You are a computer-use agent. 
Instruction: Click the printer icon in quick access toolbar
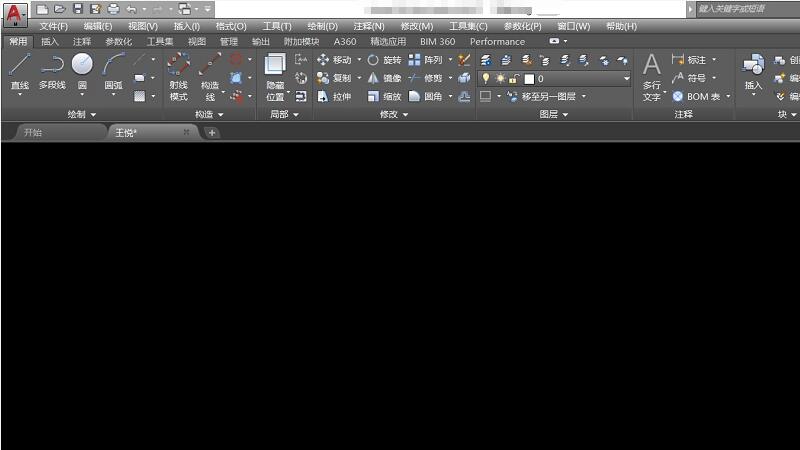[112, 9]
